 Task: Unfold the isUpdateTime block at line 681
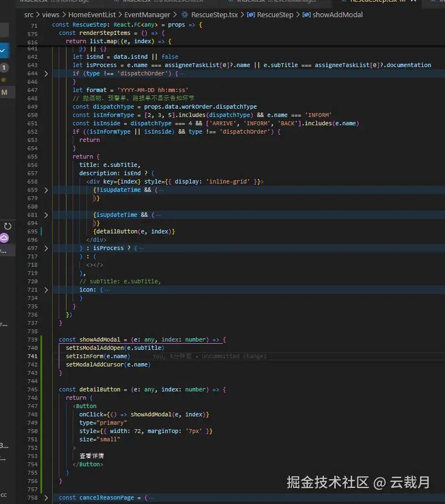pos(46,215)
